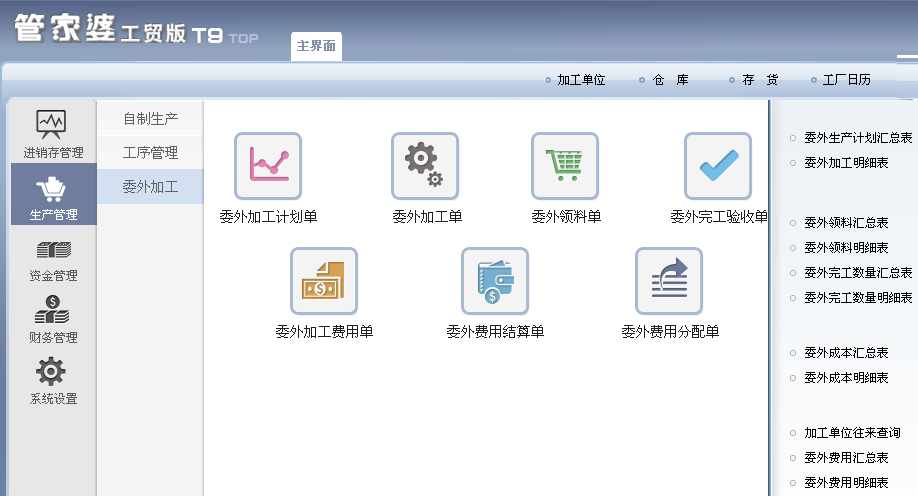Image resolution: width=918 pixels, height=496 pixels.
Task: Click the 委外完工验收单 text label
Action: tap(719, 217)
